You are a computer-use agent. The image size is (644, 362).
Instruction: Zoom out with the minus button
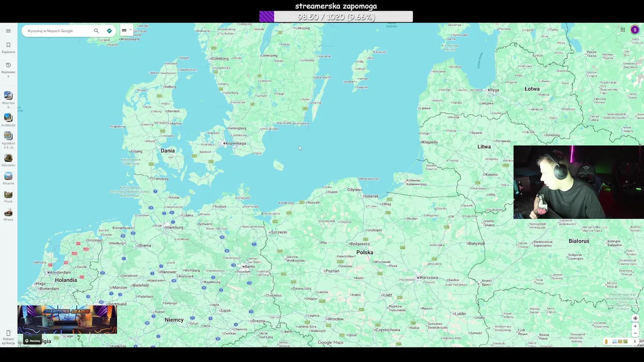635,333
